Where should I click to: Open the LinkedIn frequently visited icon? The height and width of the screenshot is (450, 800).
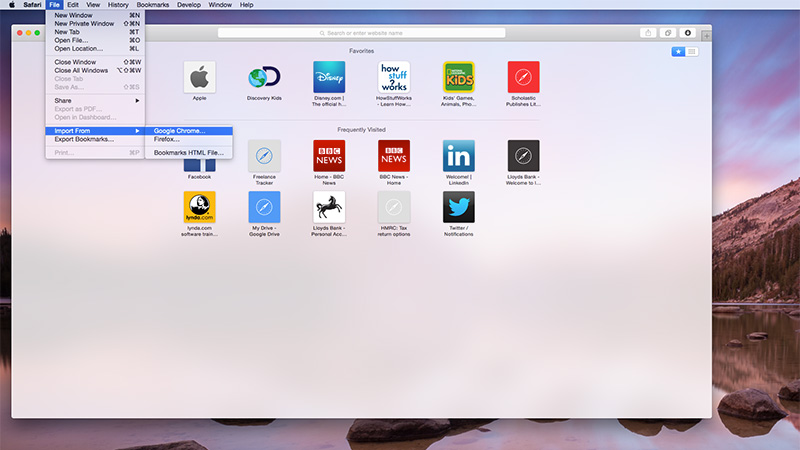click(x=459, y=156)
